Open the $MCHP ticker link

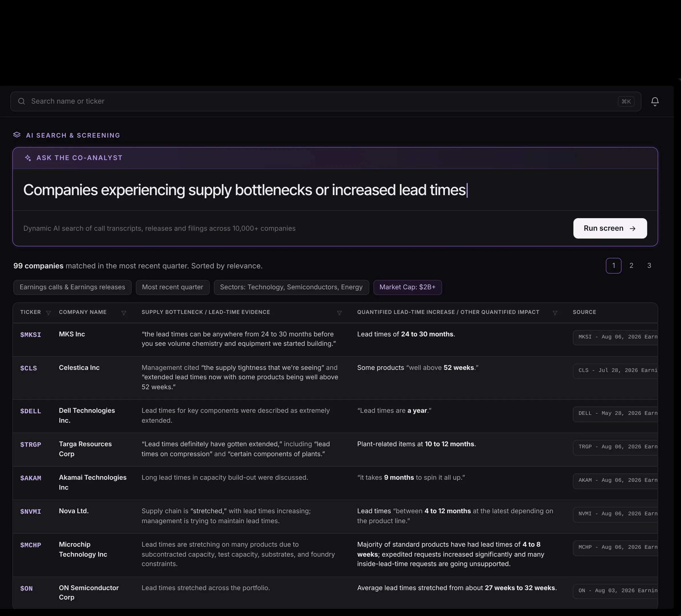31,545
